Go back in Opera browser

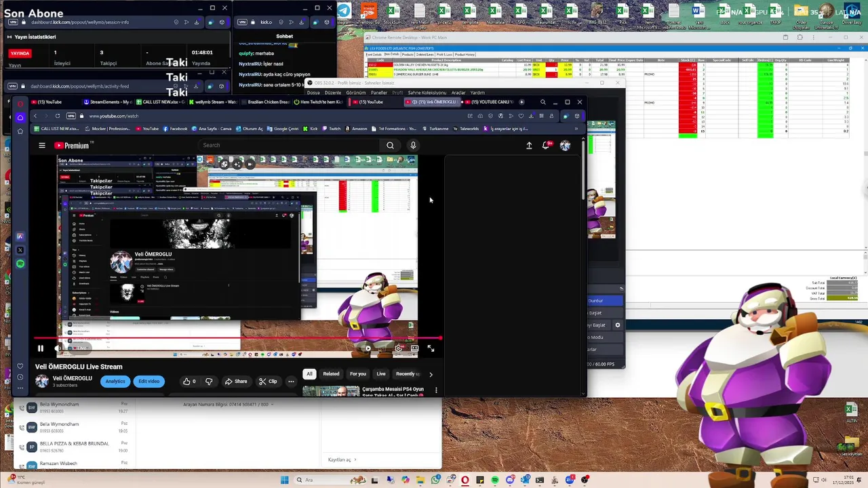point(35,116)
